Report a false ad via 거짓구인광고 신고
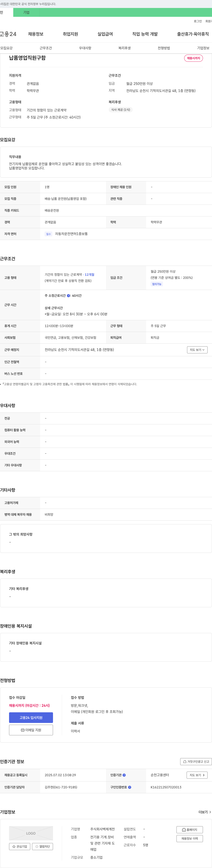 pos(196,762)
